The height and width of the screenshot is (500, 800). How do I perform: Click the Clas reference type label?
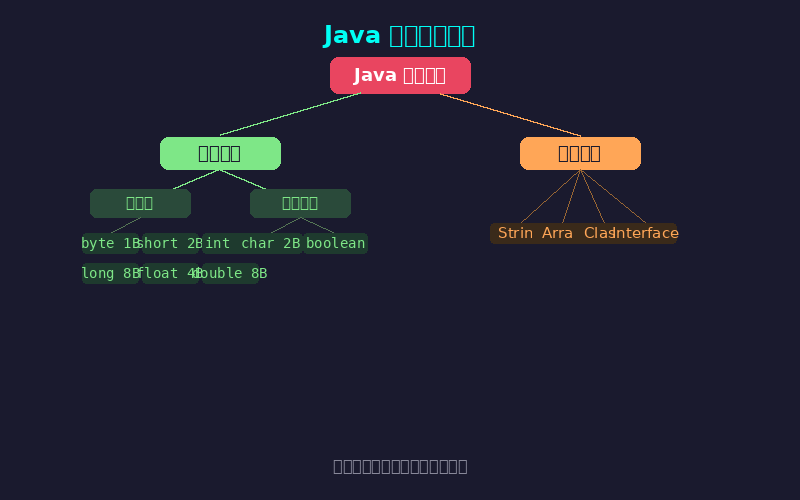599,233
